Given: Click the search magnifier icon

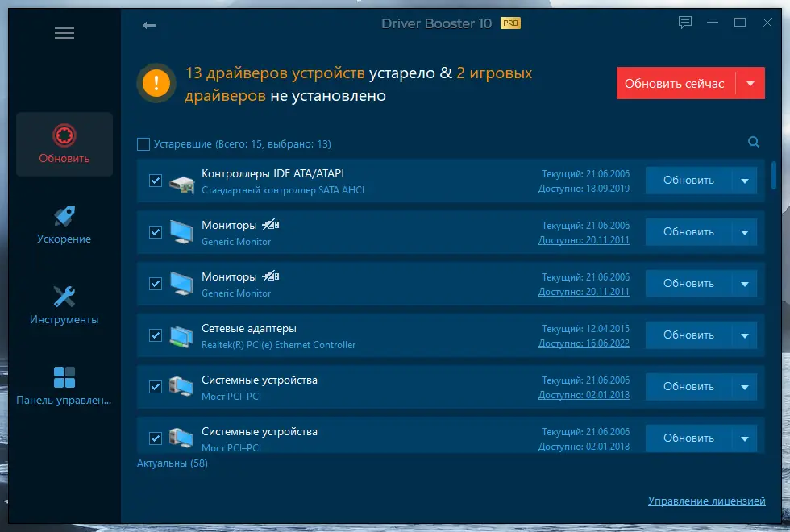Looking at the screenshot, I should pyautogui.click(x=753, y=142).
